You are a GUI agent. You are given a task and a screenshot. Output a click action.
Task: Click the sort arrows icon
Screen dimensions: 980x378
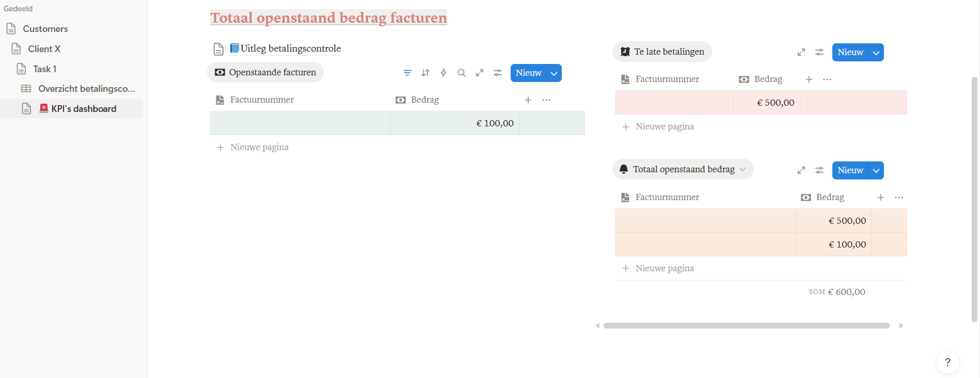(425, 73)
